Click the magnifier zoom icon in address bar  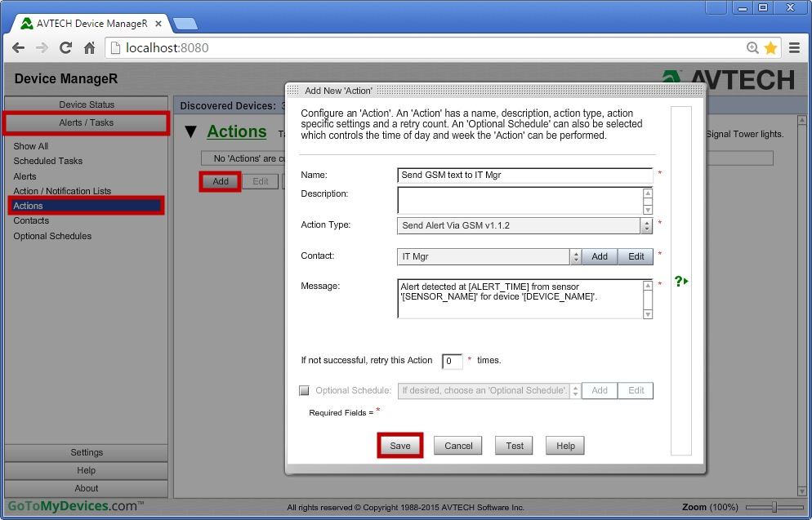(x=753, y=47)
